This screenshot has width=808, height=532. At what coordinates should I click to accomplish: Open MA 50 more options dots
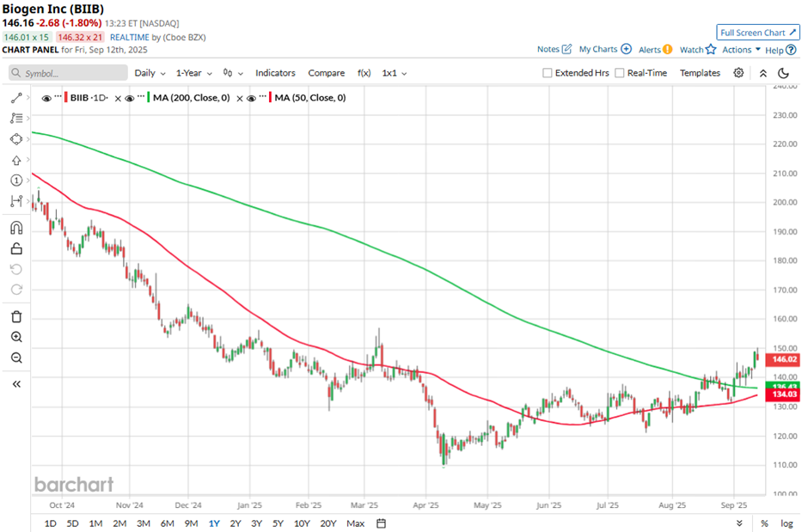tap(263, 95)
